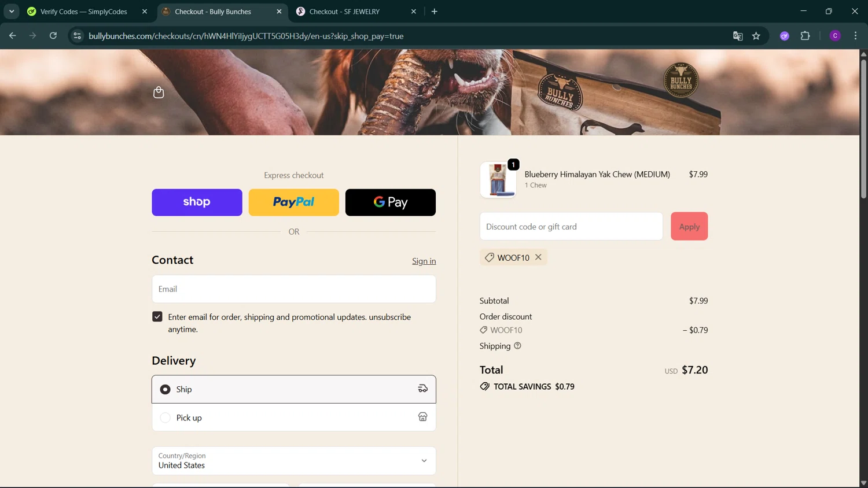Click the Sign in link
Screen dimensions: 868x488
pyautogui.click(x=424, y=261)
